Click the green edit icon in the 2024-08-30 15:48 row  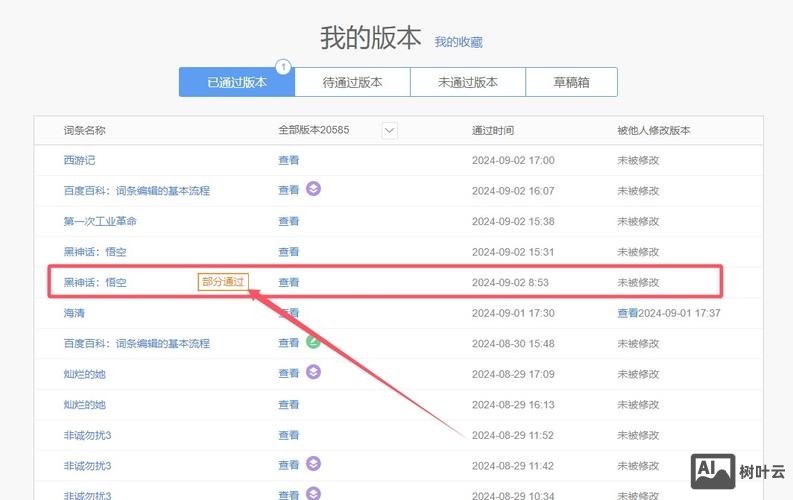314,342
